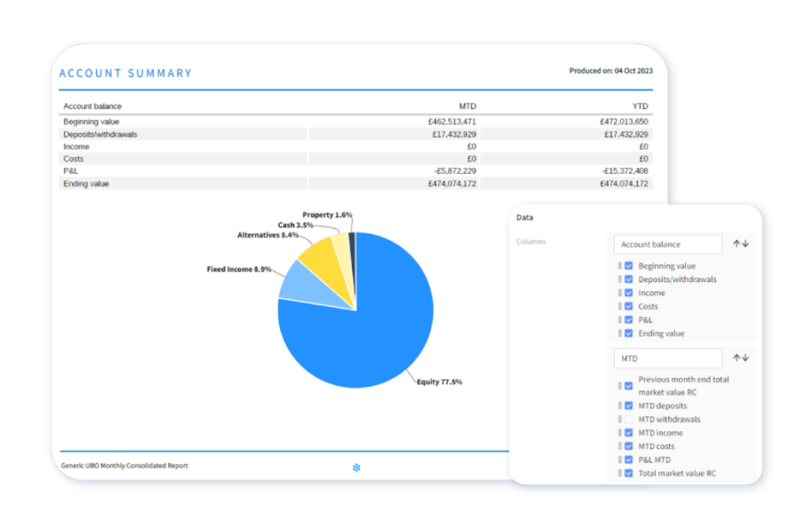Image resolution: width=812 pixels, height=529 pixels.
Task: Click the Generic UBO Monthly Consolidated Report link
Action: (125, 466)
